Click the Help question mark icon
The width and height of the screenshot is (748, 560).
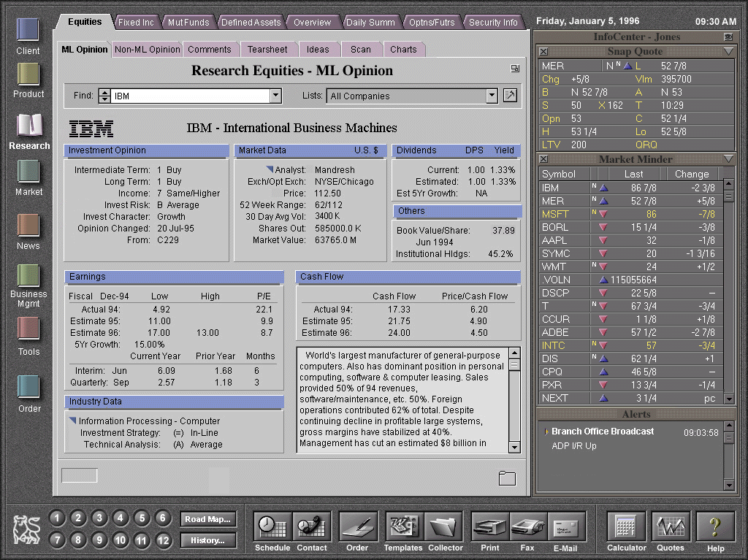(x=715, y=526)
